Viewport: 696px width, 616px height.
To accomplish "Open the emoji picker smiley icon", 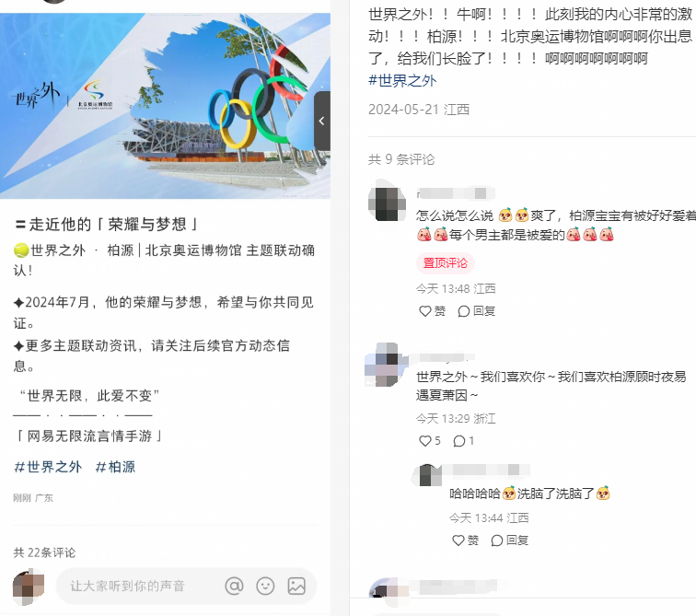I will click(x=265, y=587).
